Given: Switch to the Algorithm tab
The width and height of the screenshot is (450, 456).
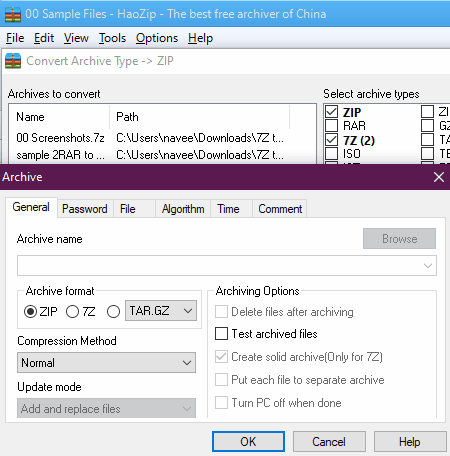Looking at the screenshot, I should pos(183,209).
